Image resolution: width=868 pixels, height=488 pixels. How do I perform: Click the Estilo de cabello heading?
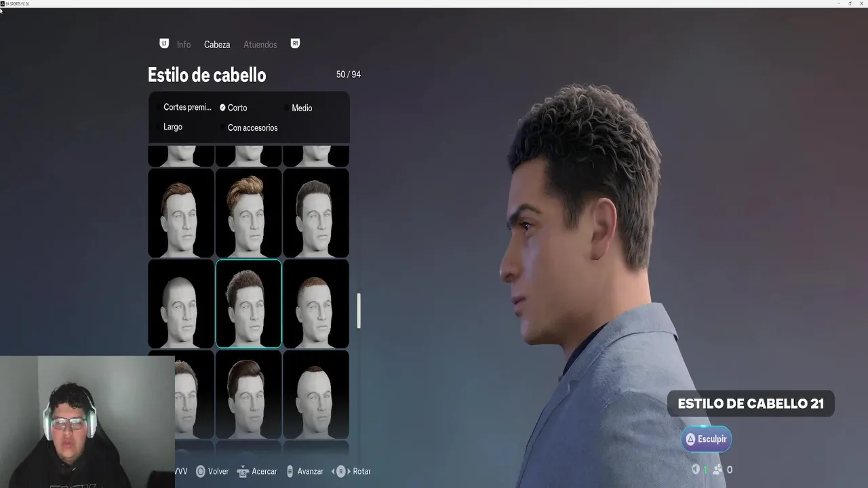pyautogui.click(x=207, y=75)
